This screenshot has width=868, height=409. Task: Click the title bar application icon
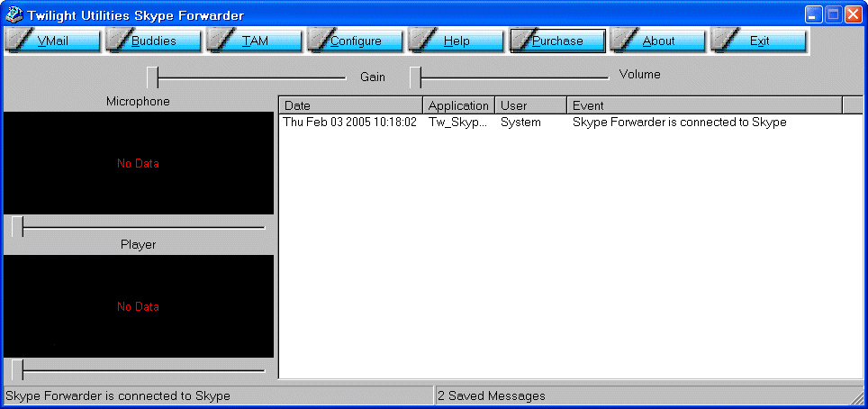(14, 15)
